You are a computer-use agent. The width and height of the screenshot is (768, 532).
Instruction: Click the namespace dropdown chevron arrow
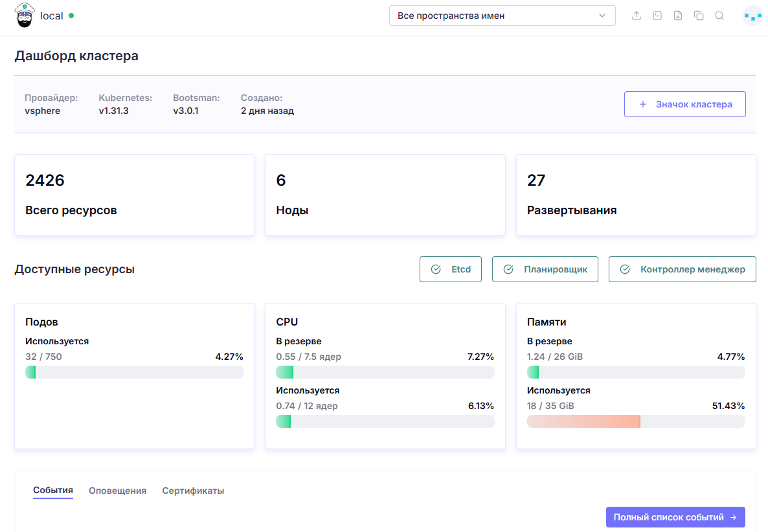[x=602, y=16]
